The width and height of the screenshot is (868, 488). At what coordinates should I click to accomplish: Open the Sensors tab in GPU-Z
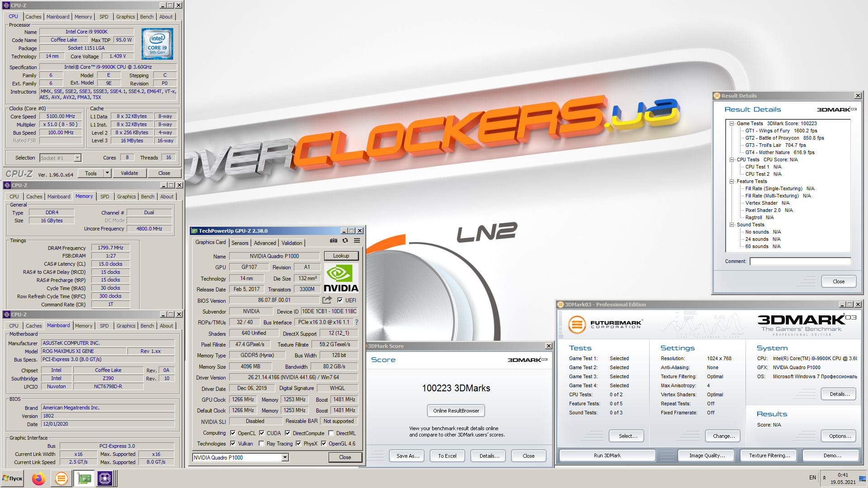(x=240, y=243)
